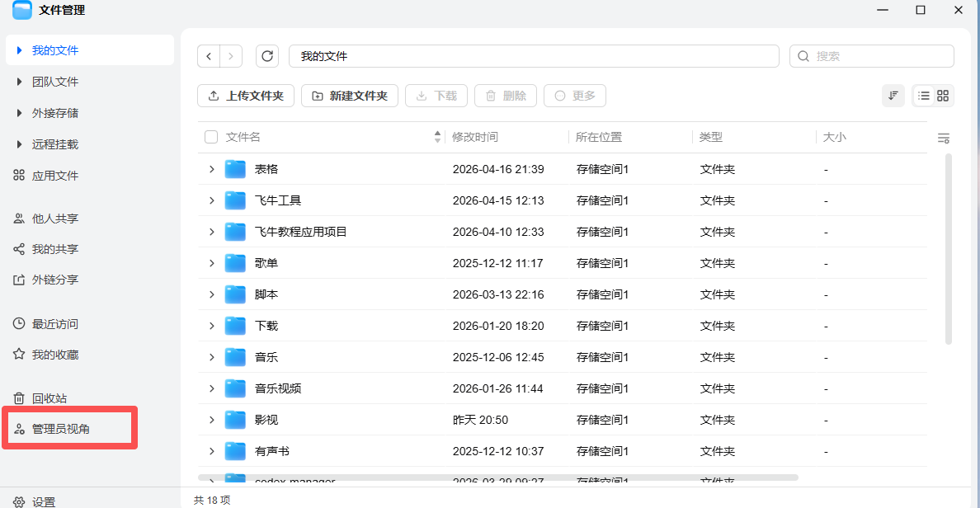Open the 表格 folder icon

click(x=236, y=169)
